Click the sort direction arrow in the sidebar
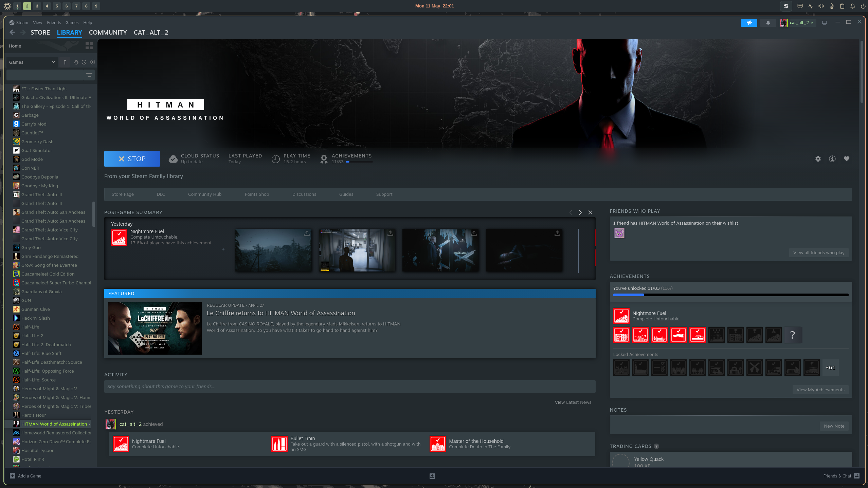 coord(65,62)
